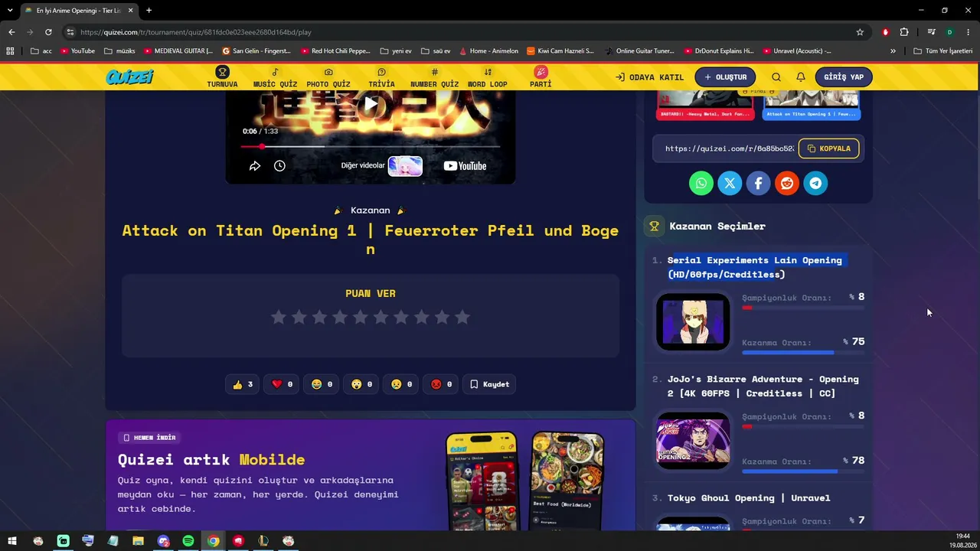Share via WhatsApp

(x=701, y=183)
